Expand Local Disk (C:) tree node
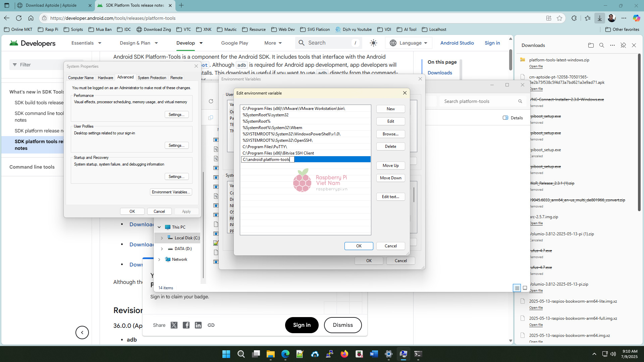Image resolution: width=644 pixels, height=362 pixels. point(162,238)
